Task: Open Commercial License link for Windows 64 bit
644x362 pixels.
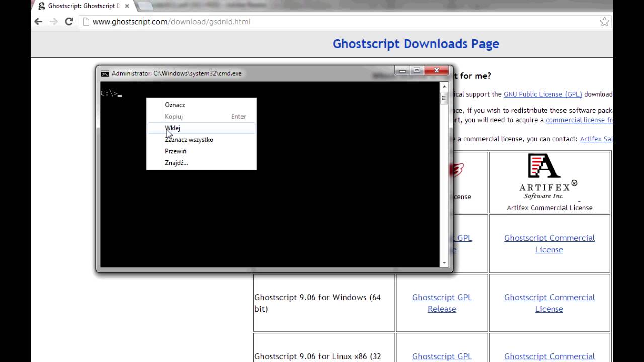Action: [x=549, y=303]
